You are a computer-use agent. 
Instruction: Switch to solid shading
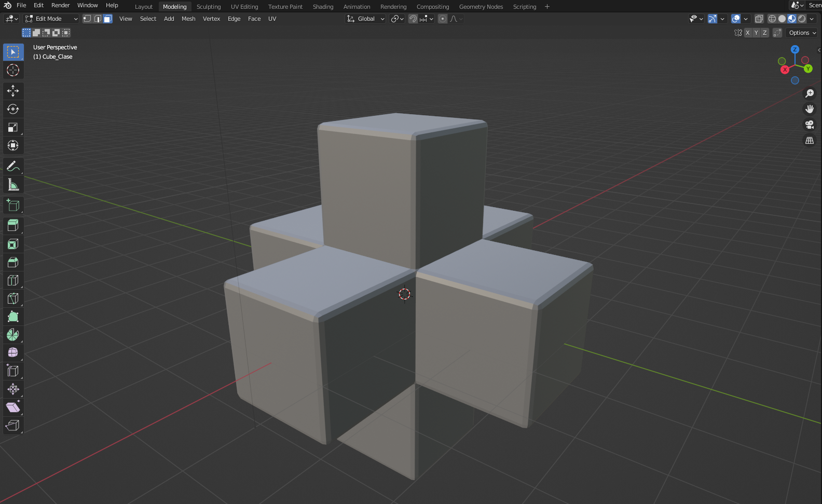pos(782,19)
